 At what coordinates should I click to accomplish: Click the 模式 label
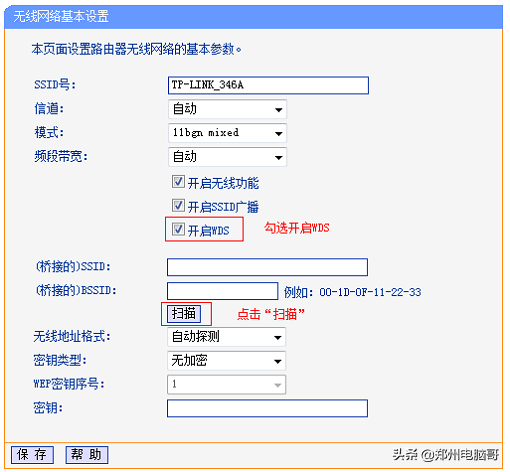coord(49,132)
